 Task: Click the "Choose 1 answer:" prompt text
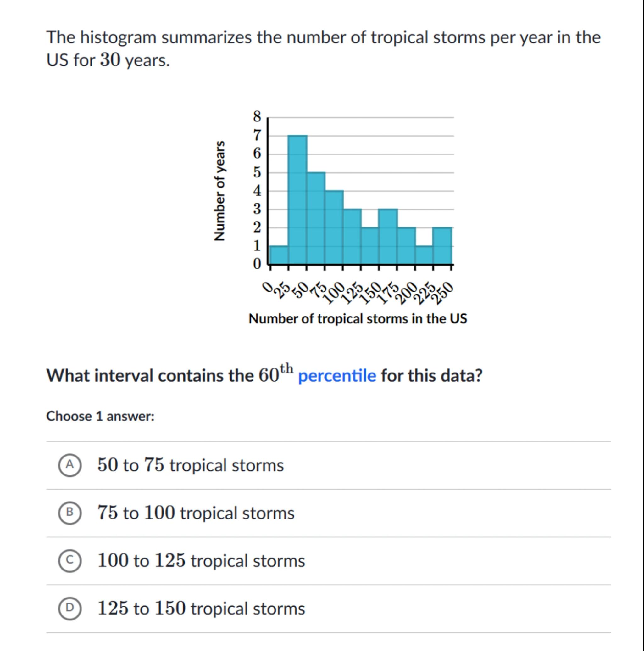click(100, 417)
